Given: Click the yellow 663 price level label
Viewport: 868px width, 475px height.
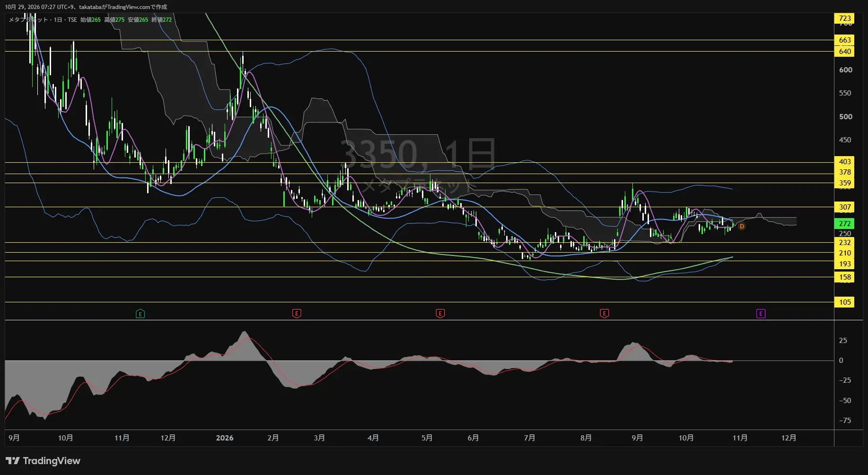Looking at the screenshot, I should [x=844, y=40].
